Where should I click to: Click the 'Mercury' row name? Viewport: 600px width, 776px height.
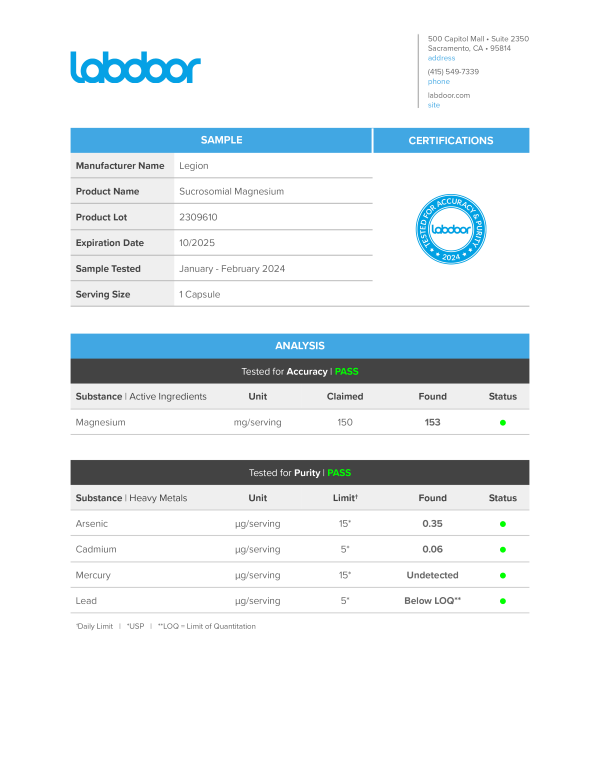tap(93, 576)
